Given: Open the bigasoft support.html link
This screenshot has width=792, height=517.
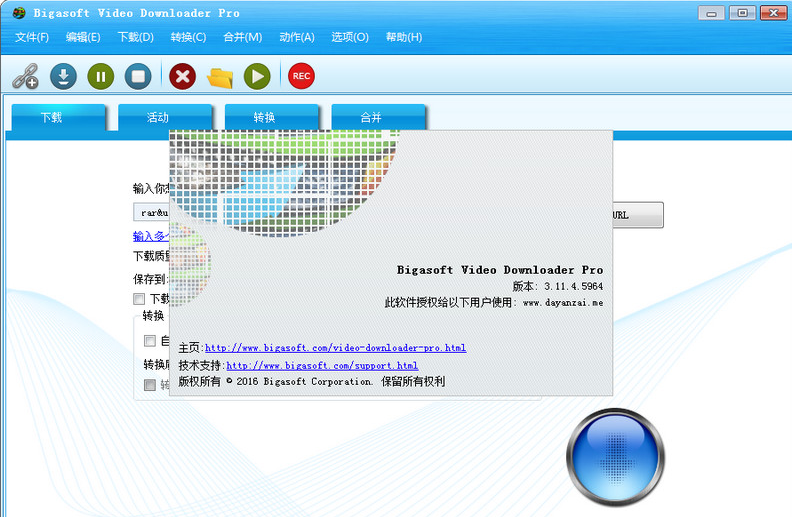Looking at the screenshot, I should point(322,366).
